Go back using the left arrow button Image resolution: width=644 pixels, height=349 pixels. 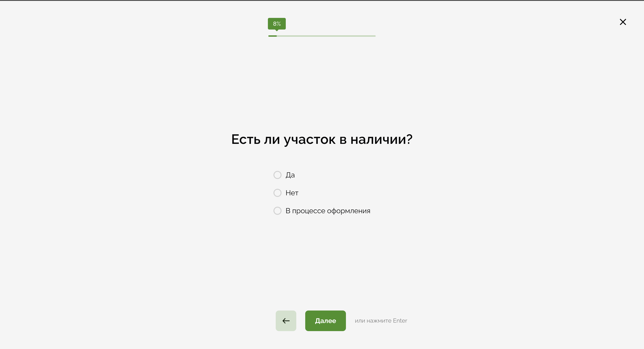(x=286, y=321)
